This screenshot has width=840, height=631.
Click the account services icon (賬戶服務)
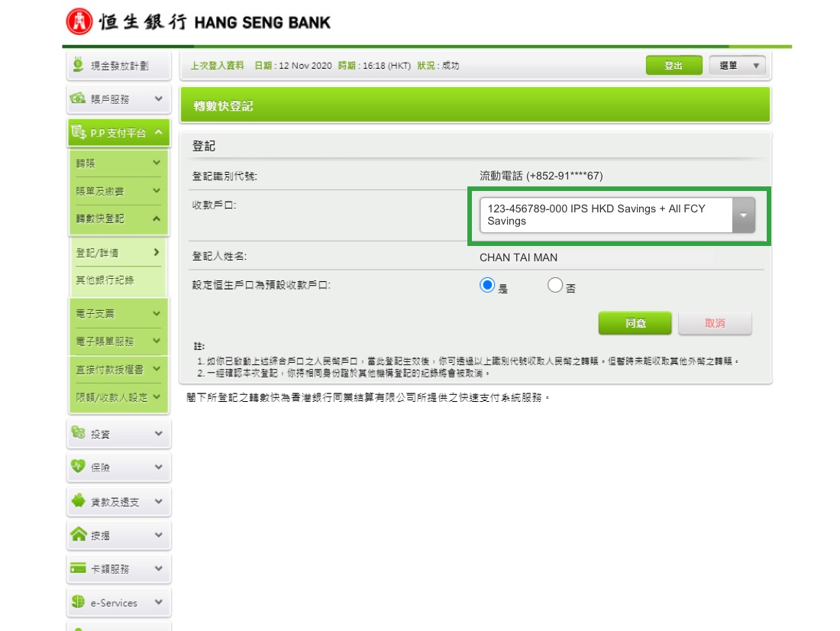78,98
